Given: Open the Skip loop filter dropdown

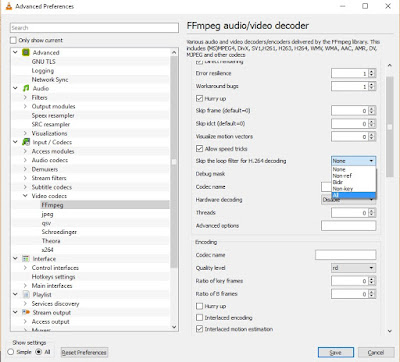Looking at the screenshot, I should click(354, 161).
